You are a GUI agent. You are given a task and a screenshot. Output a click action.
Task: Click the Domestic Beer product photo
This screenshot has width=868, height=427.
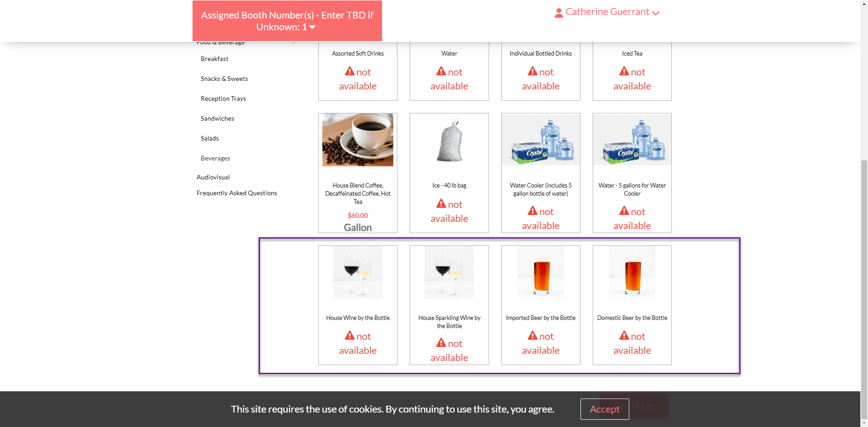[632, 272]
